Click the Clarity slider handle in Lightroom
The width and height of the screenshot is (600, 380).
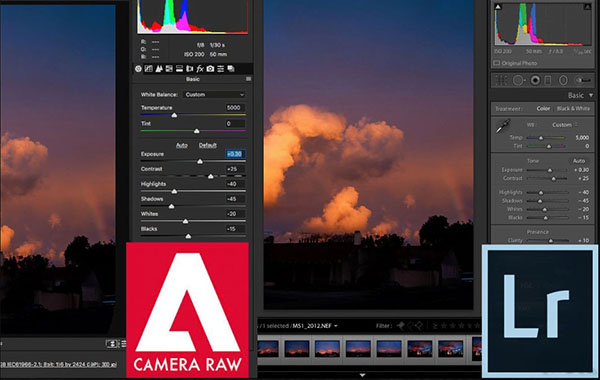coord(551,241)
